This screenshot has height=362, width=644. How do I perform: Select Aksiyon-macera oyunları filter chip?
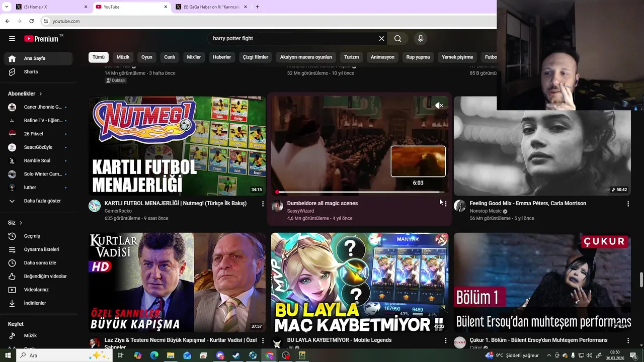(x=306, y=57)
